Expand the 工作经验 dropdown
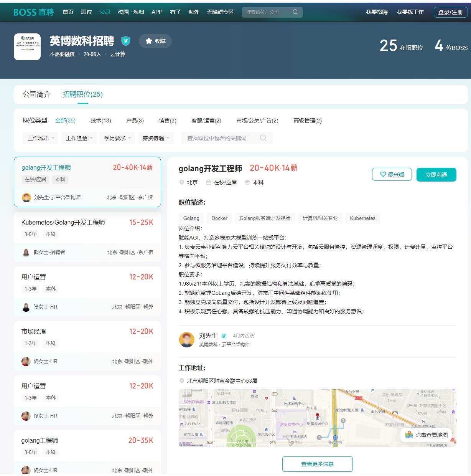 click(79, 138)
